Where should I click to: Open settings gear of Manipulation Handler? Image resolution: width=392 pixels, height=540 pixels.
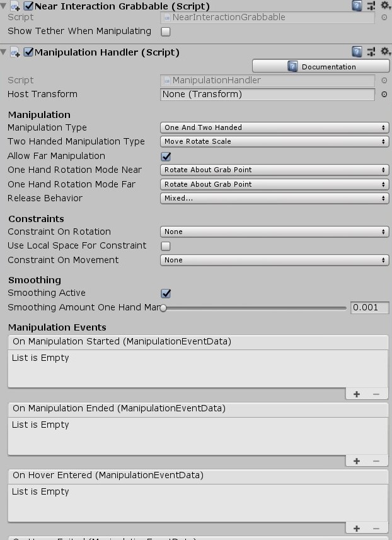(385, 52)
